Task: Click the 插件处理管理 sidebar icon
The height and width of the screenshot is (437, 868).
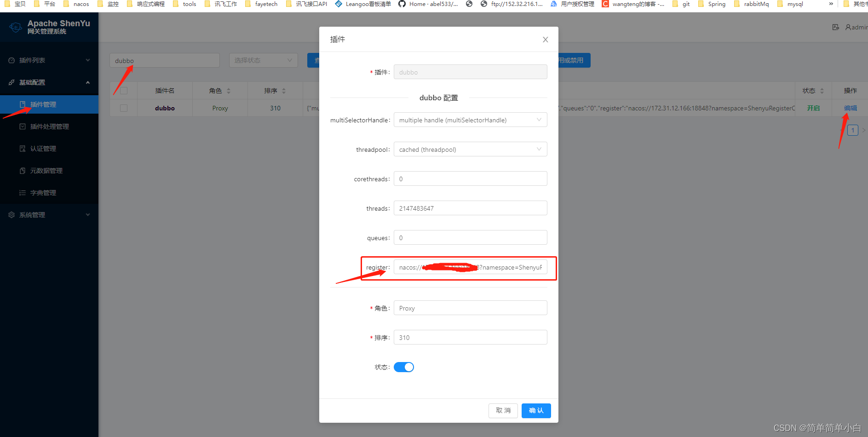Action: pos(23,126)
